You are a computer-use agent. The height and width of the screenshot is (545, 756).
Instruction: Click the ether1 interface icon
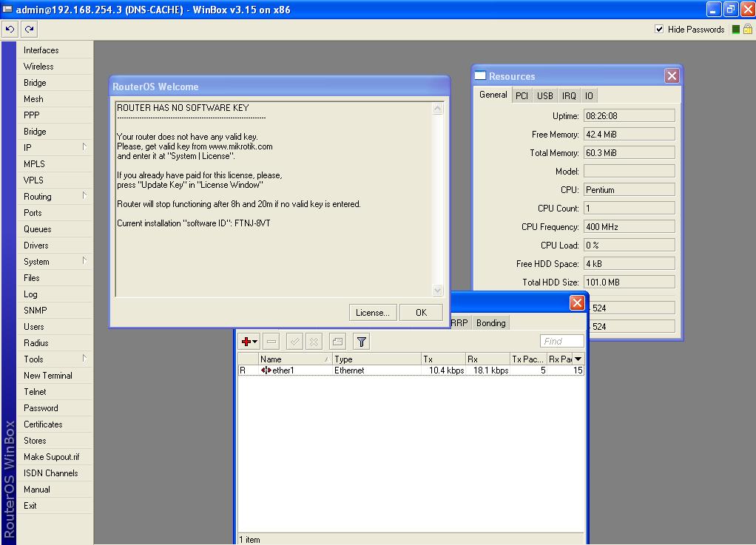pyautogui.click(x=266, y=370)
